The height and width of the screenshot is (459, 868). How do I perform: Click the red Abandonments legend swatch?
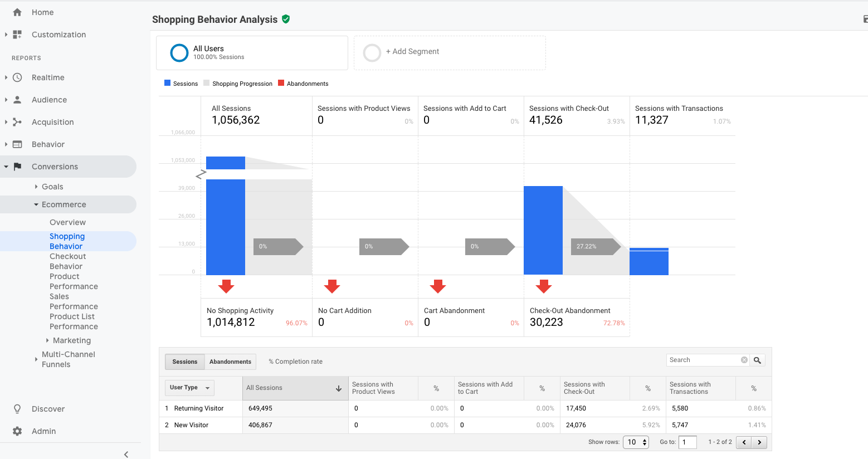click(281, 83)
